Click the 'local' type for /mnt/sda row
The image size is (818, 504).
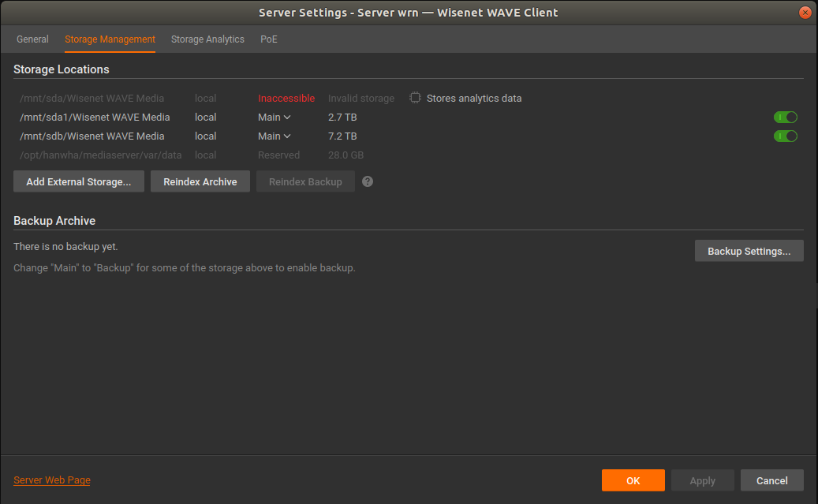206,98
